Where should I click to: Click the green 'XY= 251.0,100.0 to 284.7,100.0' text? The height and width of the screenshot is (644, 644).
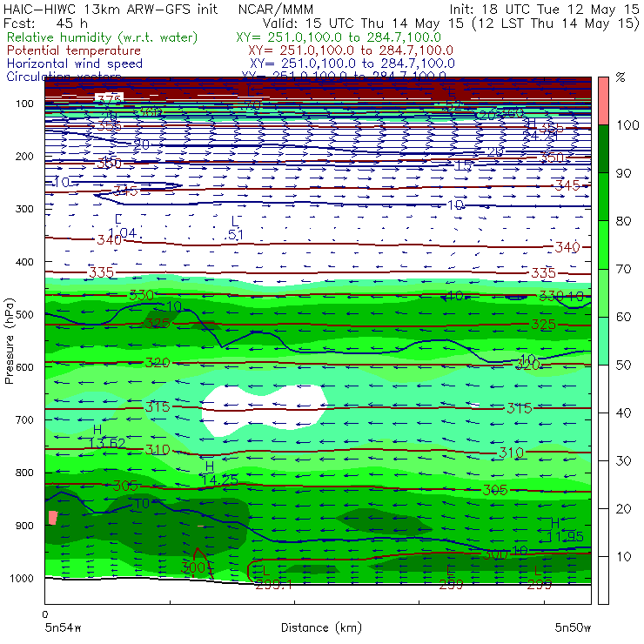(x=339, y=37)
